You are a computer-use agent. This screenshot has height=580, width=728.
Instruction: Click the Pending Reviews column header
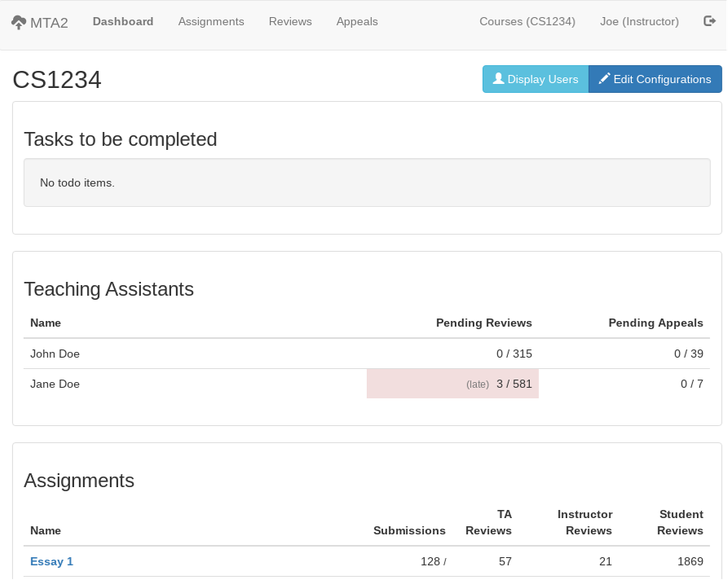[483, 323]
